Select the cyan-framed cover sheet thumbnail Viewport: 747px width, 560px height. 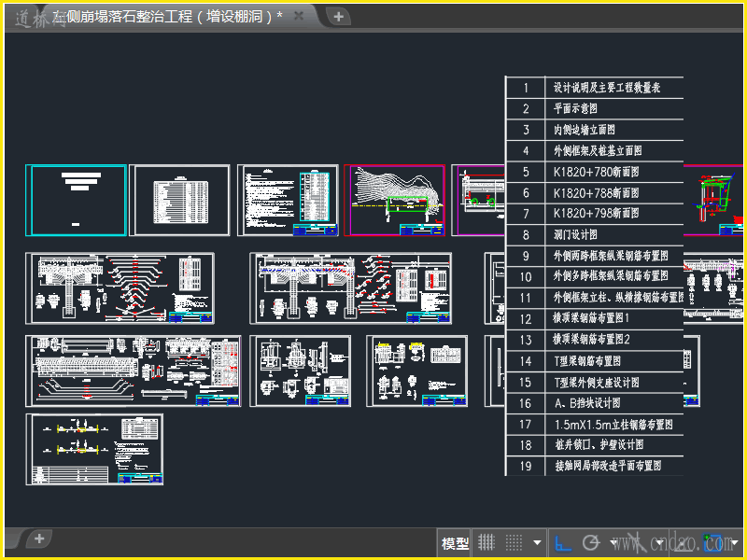point(77,200)
